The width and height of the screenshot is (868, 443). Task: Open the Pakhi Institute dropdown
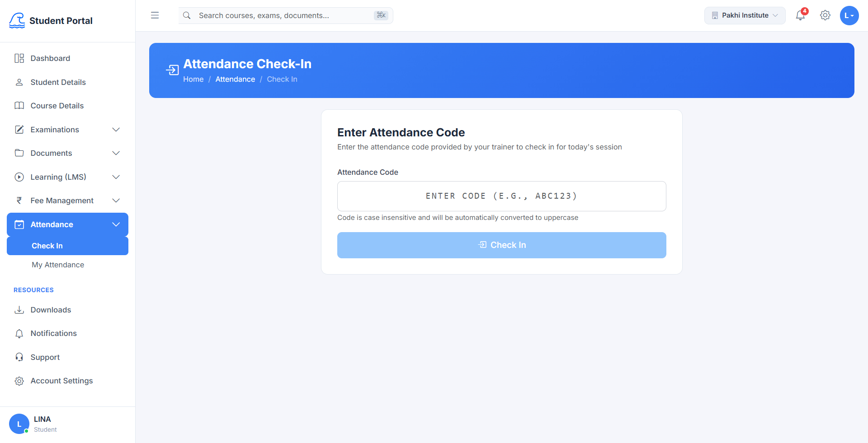(x=745, y=15)
